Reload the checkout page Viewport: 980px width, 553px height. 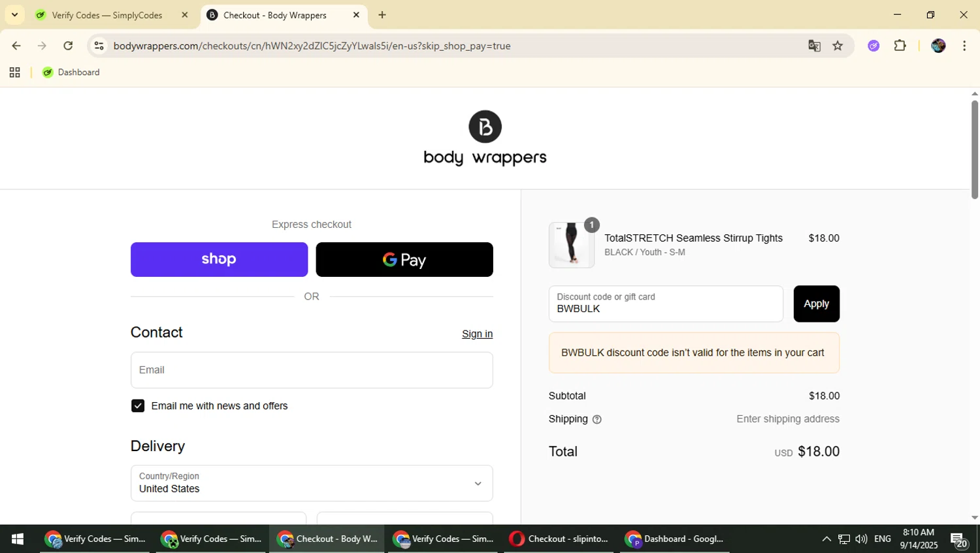point(68,46)
